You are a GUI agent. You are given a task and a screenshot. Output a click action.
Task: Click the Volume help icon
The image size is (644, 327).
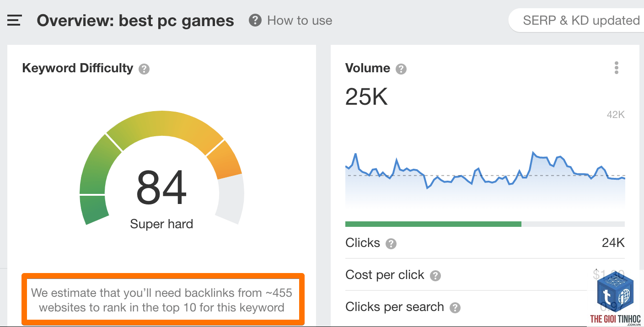click(x=401, y=69)
